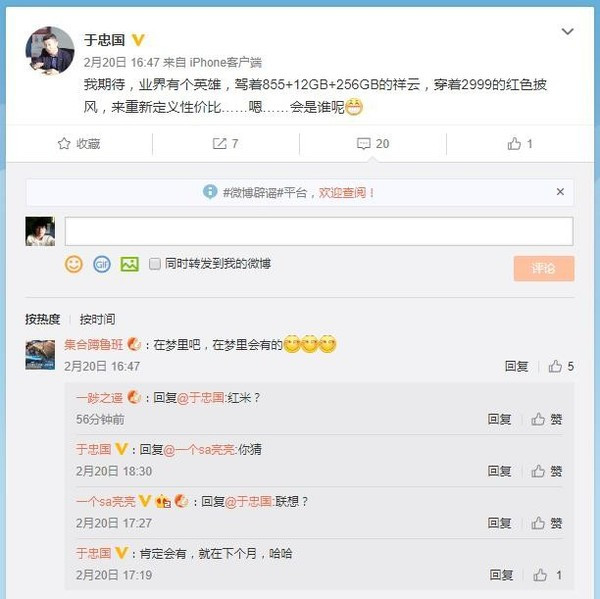Screen dimensions: 600x599
Task: Open 于忠国 profile name at top
Action: click(x=104, y=40)
